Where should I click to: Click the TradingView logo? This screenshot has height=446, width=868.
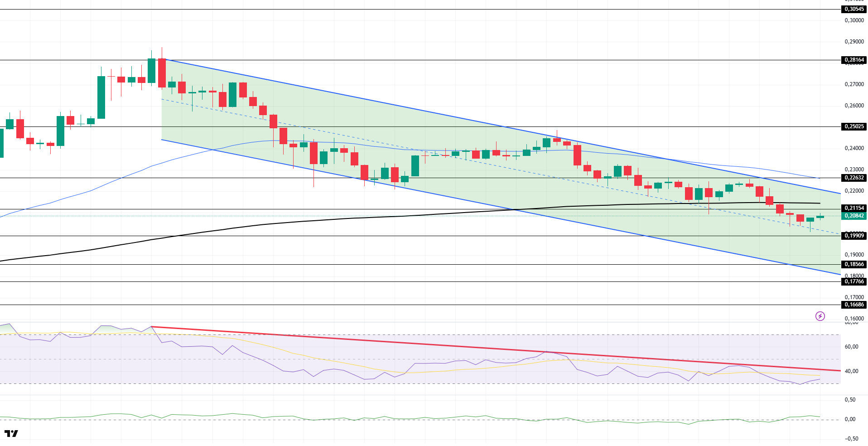tap(11, 434)
